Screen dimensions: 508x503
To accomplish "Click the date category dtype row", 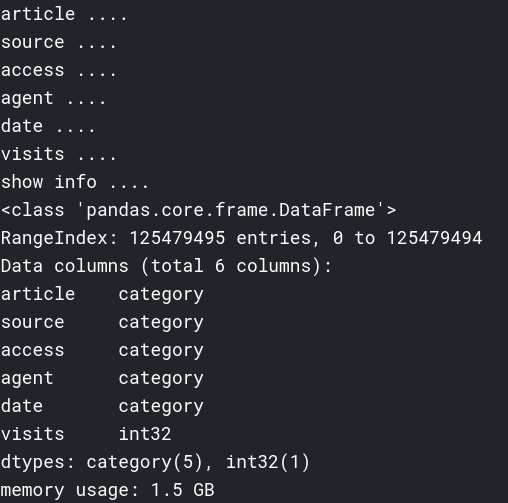I will coord(102,407).
